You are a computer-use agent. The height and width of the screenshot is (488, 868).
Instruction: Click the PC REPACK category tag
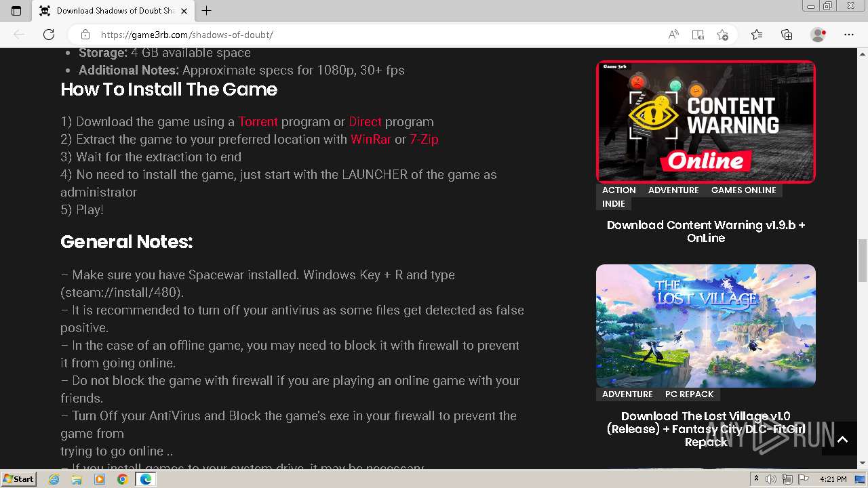[689, 394]
